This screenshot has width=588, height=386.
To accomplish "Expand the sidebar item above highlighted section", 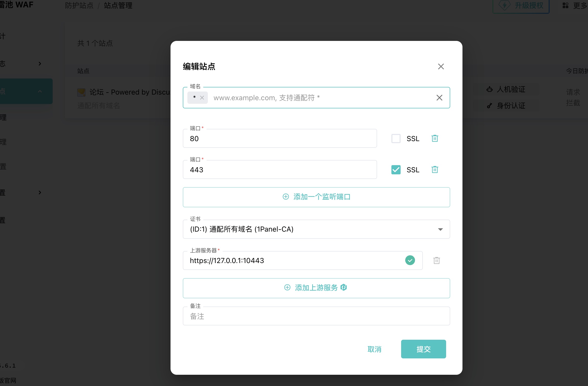I will (x=40, y=64).
